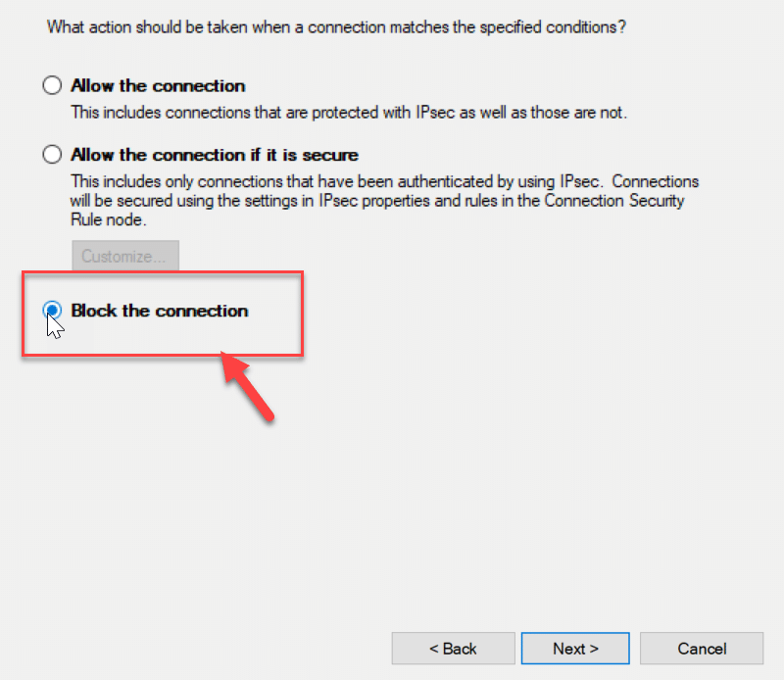Click the bold 'Block the connection' label text
Image resolution: width=784 pixels, height=680 pixels.
click(x=160, y=311)
